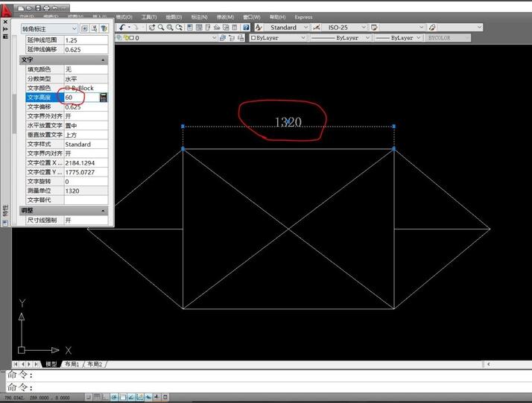Viewport: 532px width, 403px height.
Task: Click the Quick Select funnel icon
Action: (104, 28)
